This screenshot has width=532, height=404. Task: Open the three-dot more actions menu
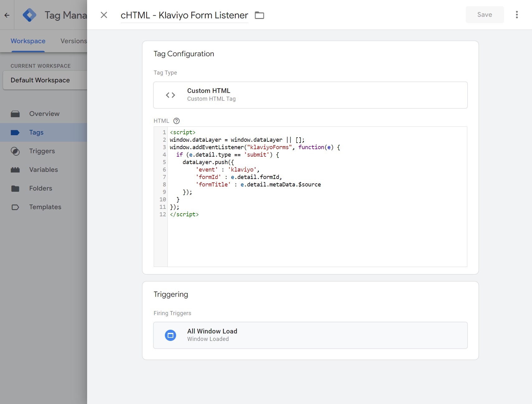pos(517,15)
